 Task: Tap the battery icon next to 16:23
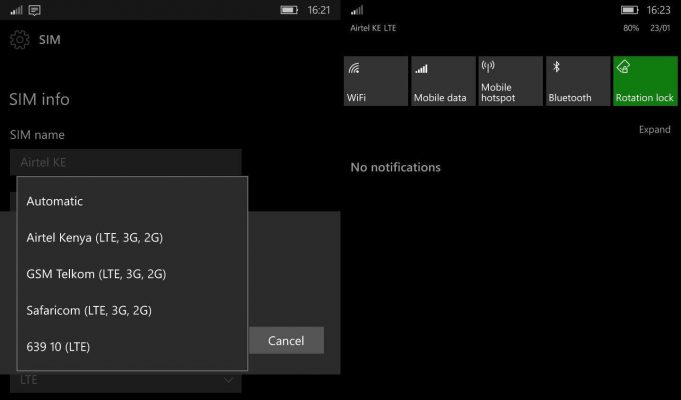[x=629, y=10]
